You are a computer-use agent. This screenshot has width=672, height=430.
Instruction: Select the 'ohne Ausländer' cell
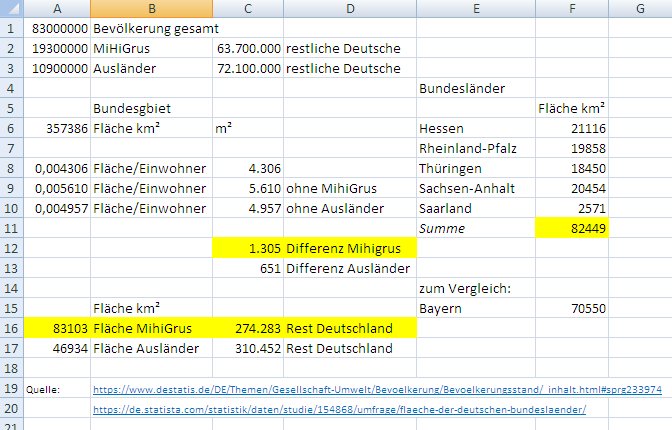click(349, 208)
